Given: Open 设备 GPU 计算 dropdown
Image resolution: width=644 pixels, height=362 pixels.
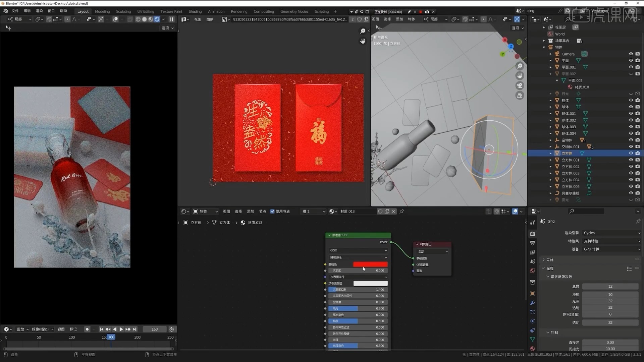Looking at the screenshot, I should click(611, 249).
